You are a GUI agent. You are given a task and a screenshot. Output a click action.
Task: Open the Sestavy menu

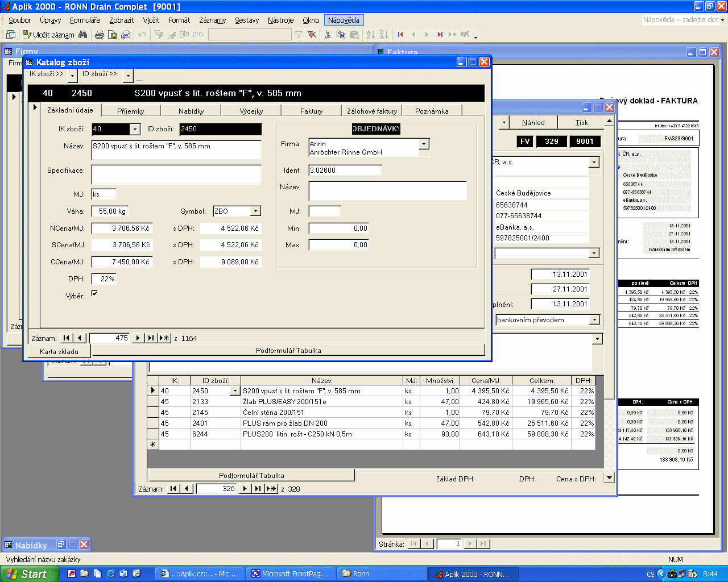pos(247,20)
